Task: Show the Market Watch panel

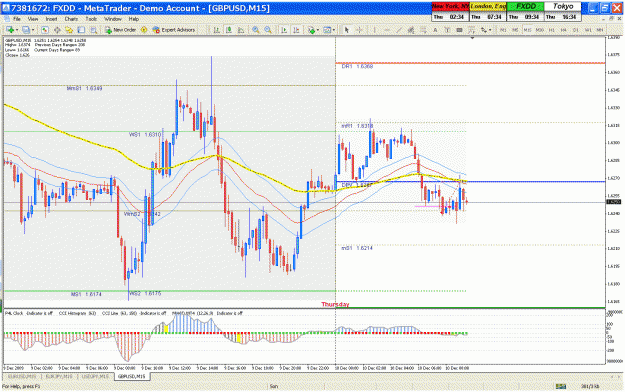Action: click(x=45, y=30)
